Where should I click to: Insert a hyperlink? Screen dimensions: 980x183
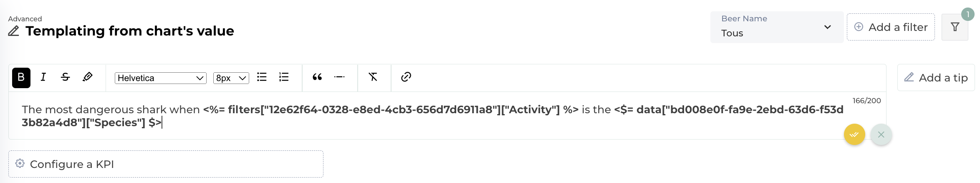click(x=406, y=77)
